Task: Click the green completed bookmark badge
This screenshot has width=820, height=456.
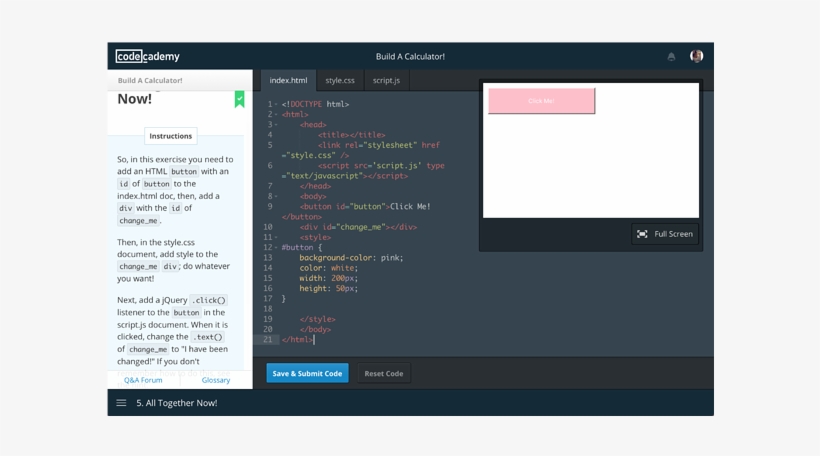Action: pos(240,99)
